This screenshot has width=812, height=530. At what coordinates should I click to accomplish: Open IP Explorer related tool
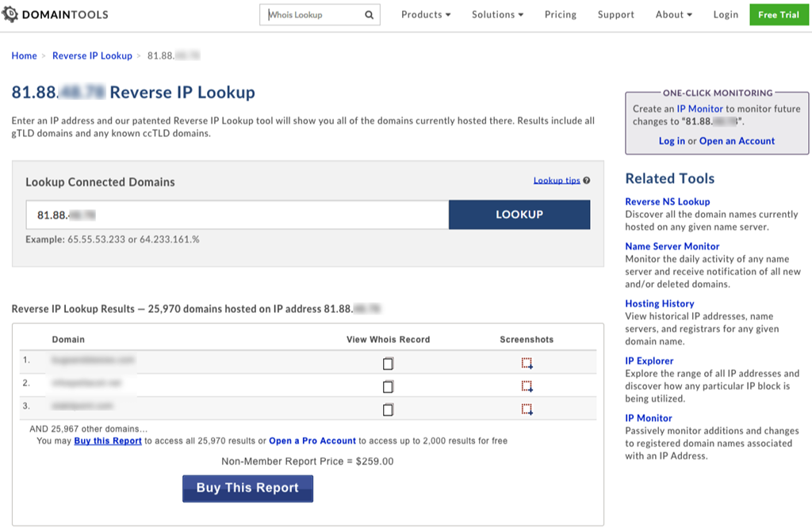649,360
